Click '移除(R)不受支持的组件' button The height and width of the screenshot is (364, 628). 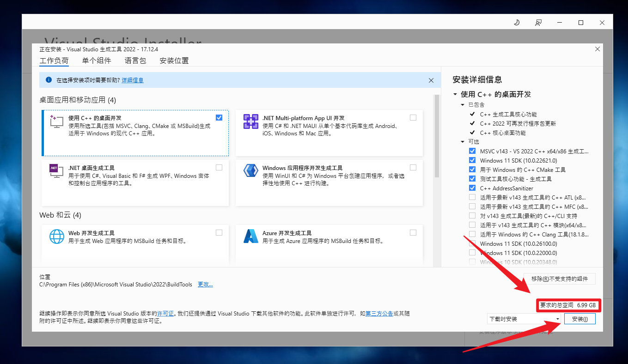(x=560, y=279)
